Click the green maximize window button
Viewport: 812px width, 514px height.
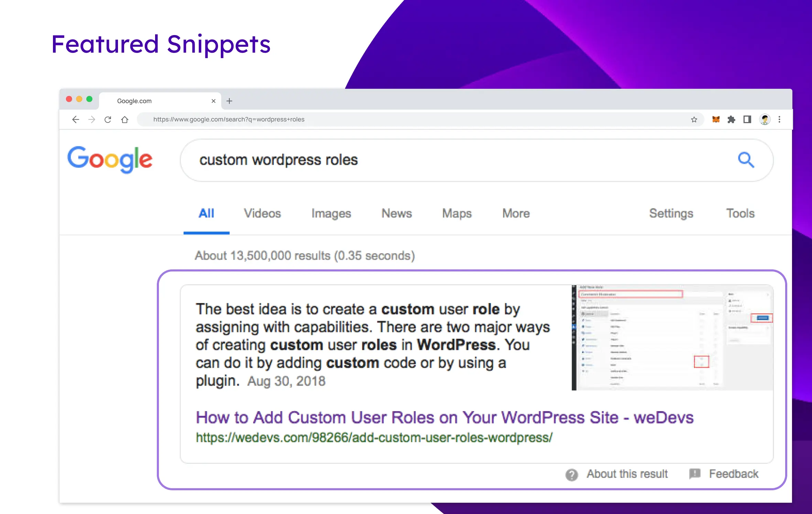click(89, 99)
